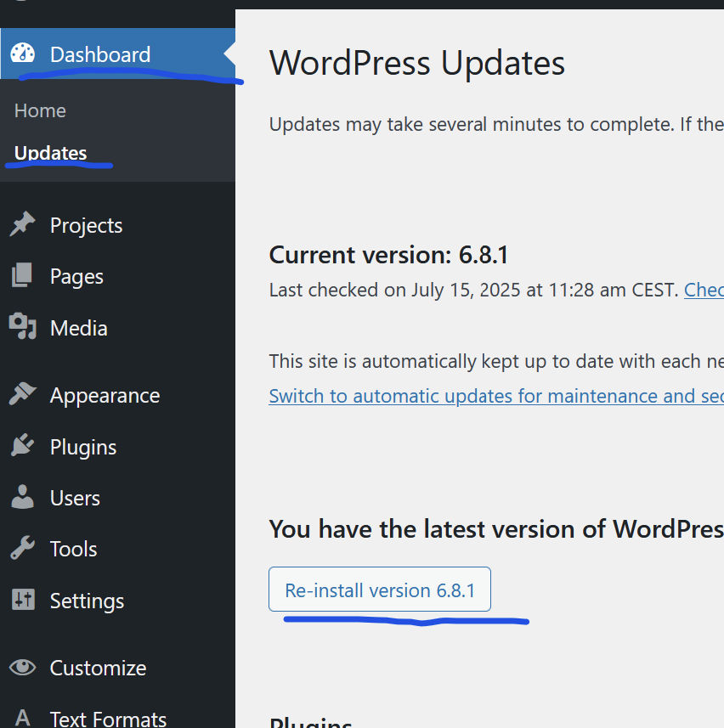Click the Check again link after the last-checked time
The height and width of the screenshot is (728, 724).
pyautogui.click(x=704, y=290)
